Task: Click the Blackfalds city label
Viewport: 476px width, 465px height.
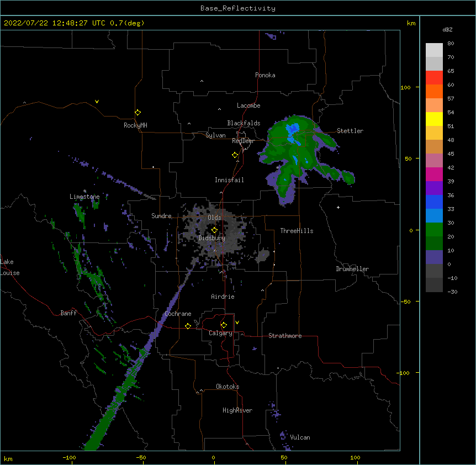Action: [244, 123]
